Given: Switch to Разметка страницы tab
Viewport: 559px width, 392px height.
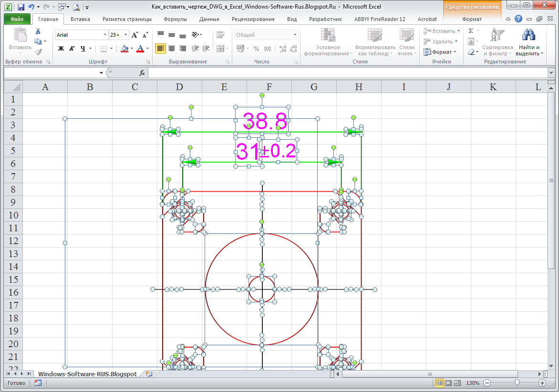Looking at the screenshot, I should click(x=127, y=19).
